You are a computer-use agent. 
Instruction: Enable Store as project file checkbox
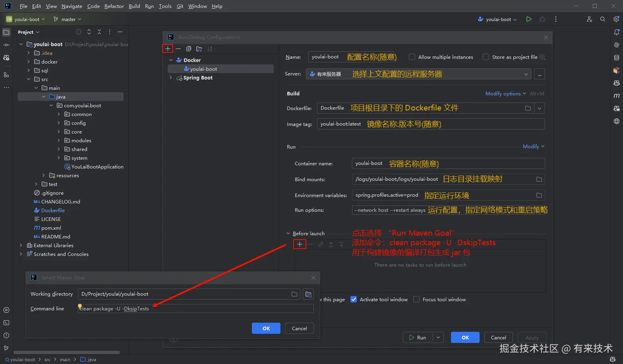486,57
